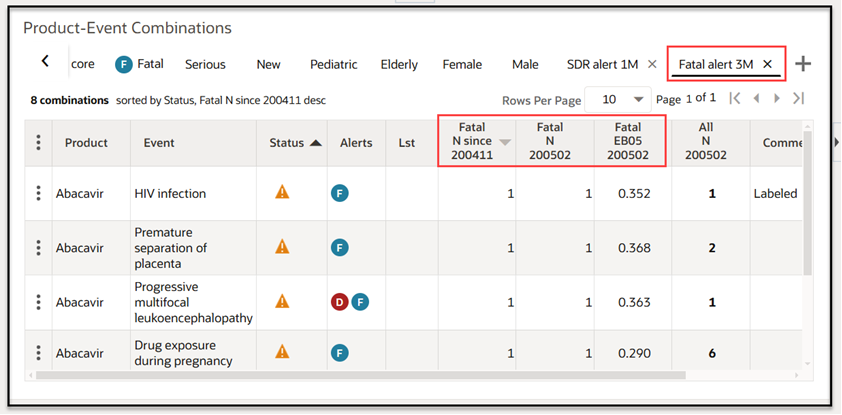Click the EB05 value 0.352

634,193
